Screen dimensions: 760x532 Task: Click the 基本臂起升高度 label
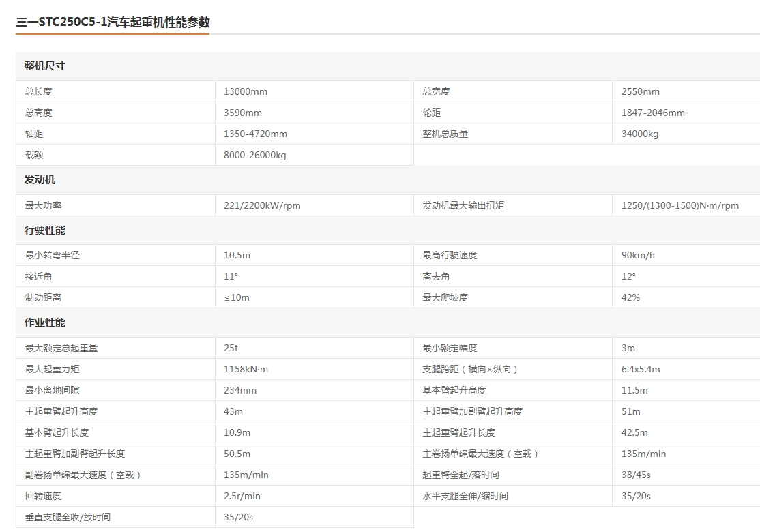tap(454, 390)
